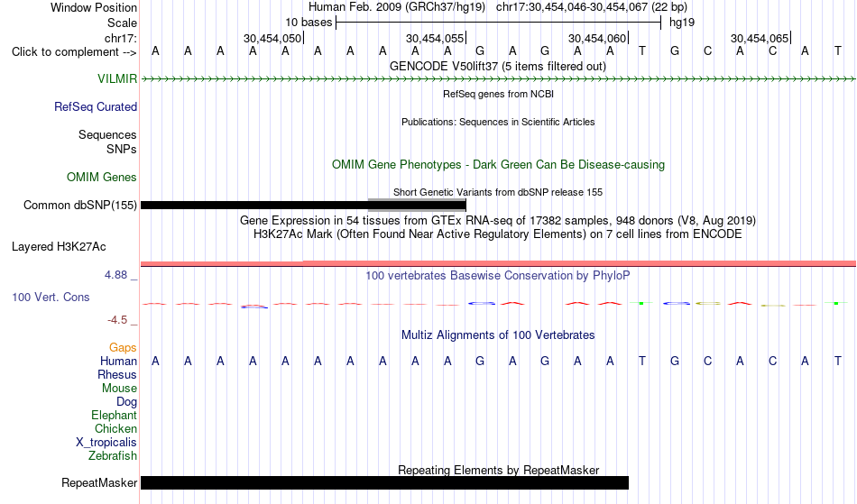Click 'Short Genetic Variants from dbSNP release 155'
Screen dimensions: 857x504
498,192
